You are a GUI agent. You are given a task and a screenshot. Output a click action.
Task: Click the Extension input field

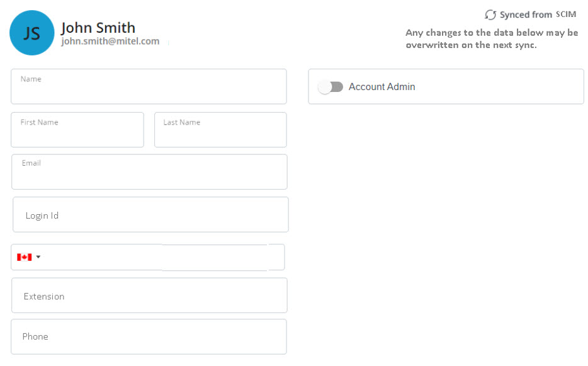tap(149, 295)
